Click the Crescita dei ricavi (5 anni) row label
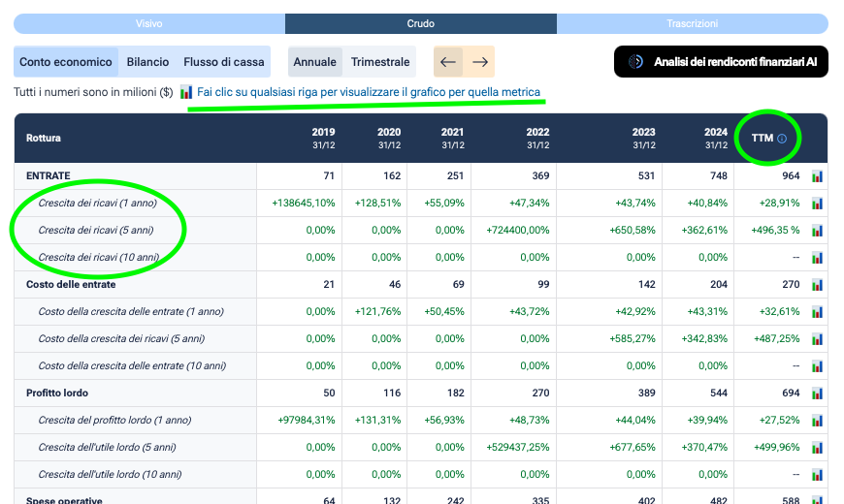This screenshot has height=504, width=844. tap(96, 231)
